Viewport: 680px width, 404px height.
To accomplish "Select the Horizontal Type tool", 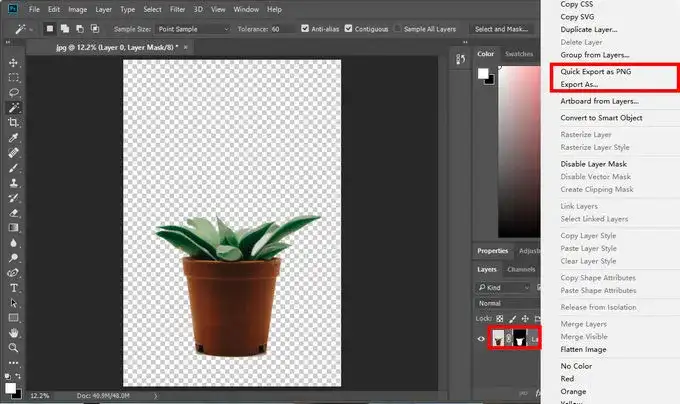I will [14, 287].
